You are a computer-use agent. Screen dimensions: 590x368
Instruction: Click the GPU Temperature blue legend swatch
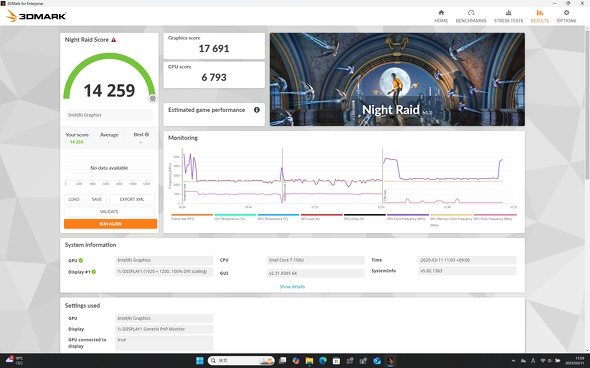(x=278, y=215)
